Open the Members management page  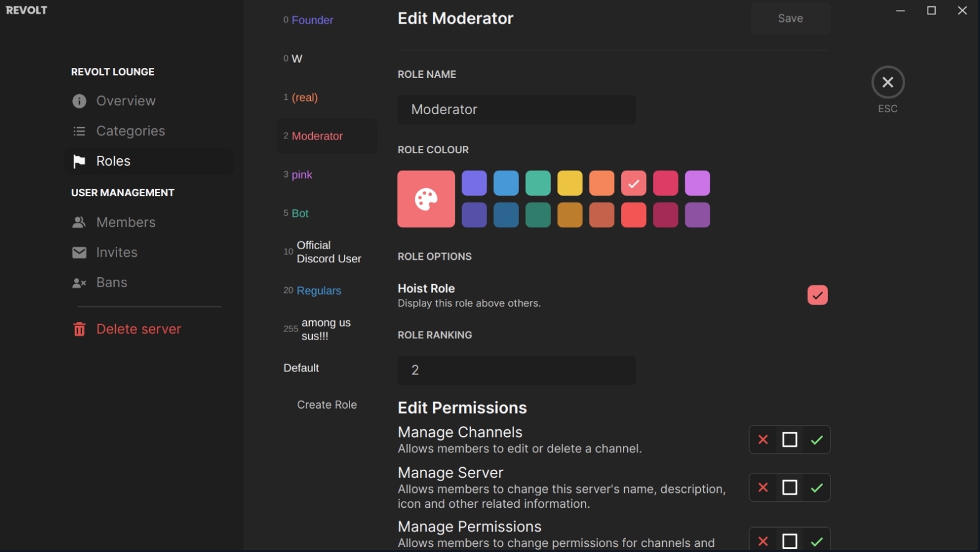point(149,222)
